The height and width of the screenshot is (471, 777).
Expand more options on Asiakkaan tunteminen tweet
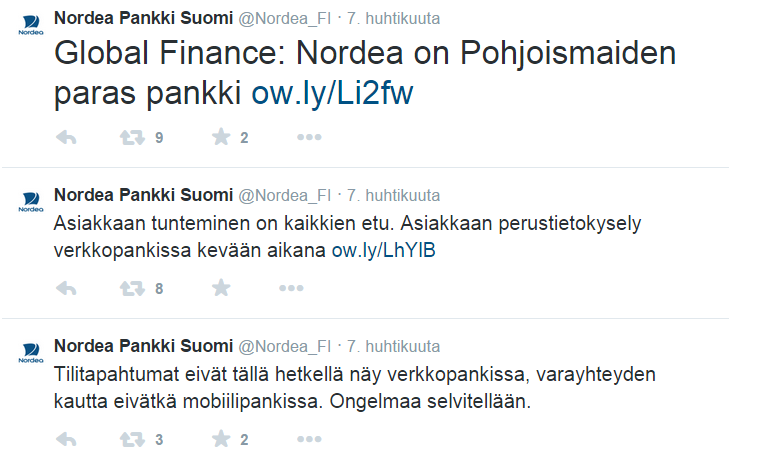(291, 288)
